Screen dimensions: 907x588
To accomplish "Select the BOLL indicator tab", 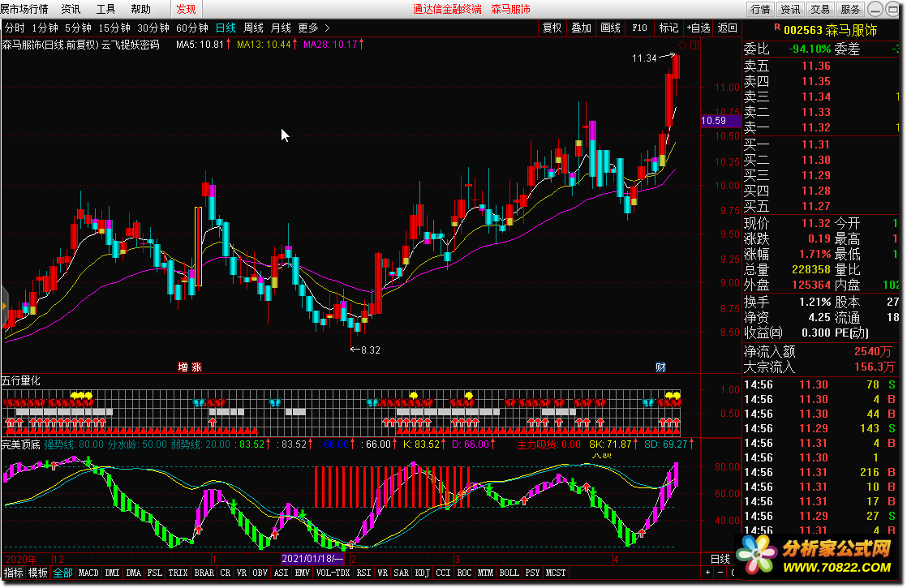I will point(509,573).
